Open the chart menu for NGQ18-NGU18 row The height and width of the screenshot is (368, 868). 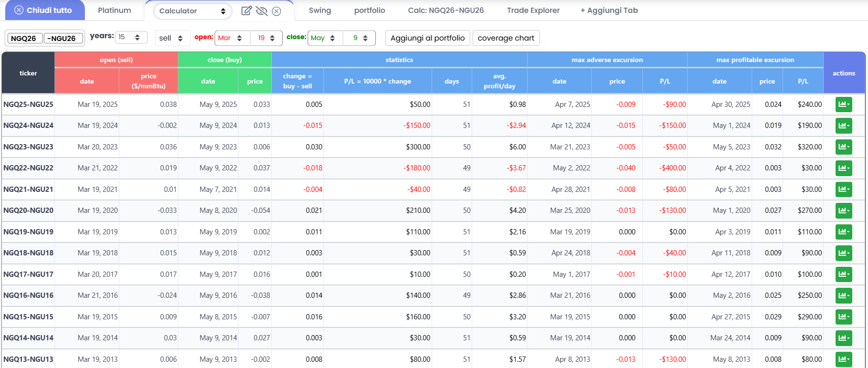tap(844, 253)
